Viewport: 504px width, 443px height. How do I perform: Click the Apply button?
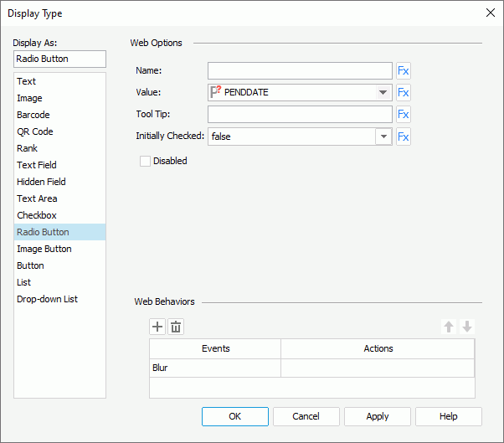pyautogui.click(x=377, y=416)
